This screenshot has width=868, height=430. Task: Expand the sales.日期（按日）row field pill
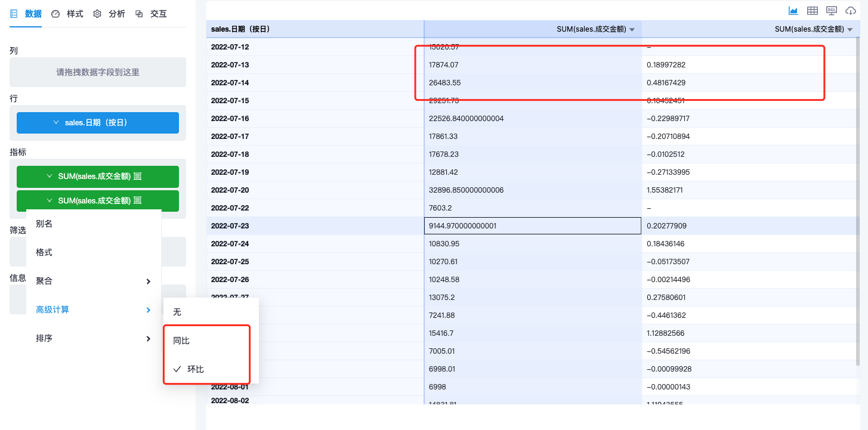[x=98, y=122]
